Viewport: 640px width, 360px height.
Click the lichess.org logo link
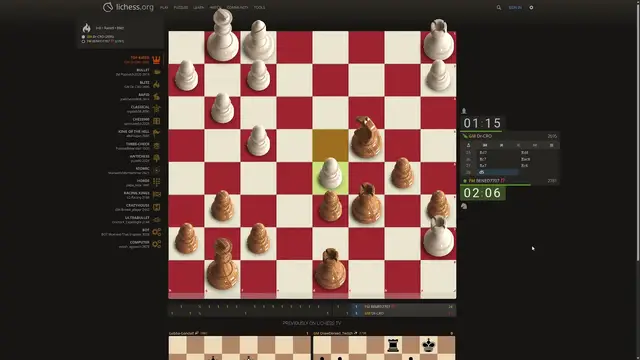[128, 7]
